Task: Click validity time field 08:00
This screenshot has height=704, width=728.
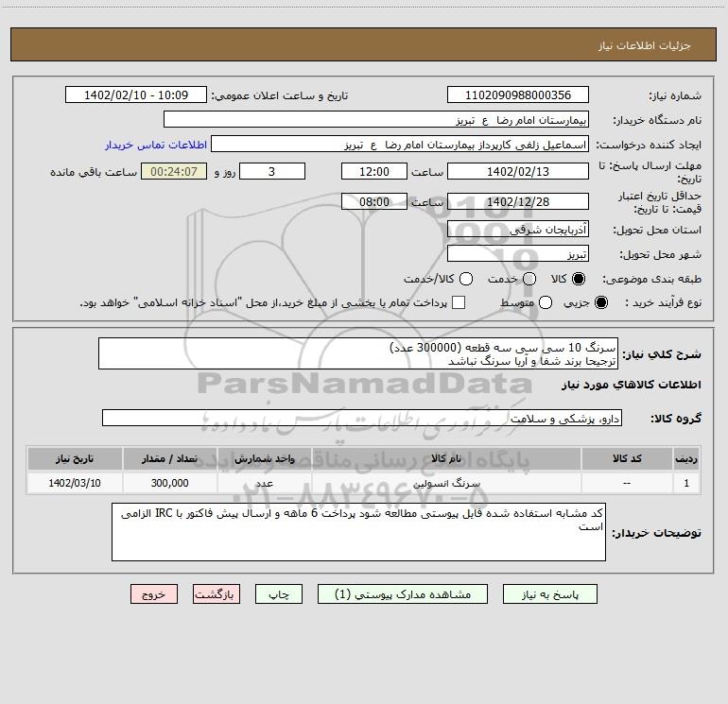Action: [x=374, y=201]
